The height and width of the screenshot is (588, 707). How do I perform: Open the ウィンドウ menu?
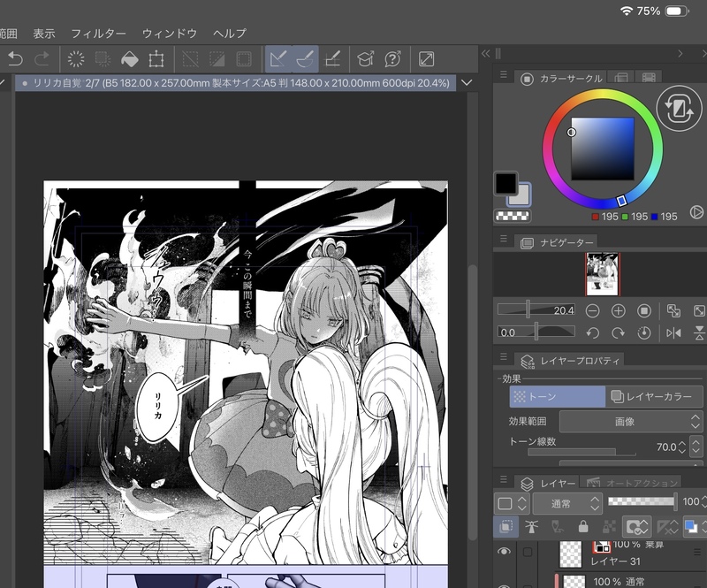tap(170, 34)
